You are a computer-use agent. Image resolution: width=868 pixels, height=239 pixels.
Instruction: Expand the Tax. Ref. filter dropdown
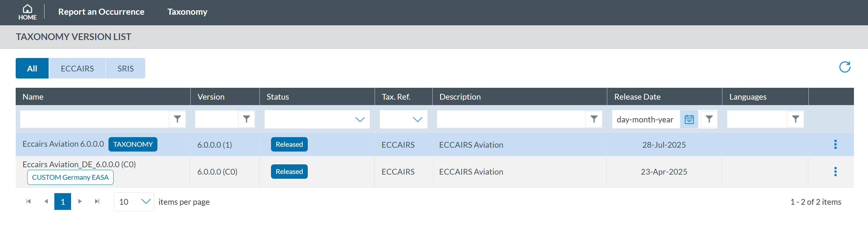click(x=417, y=119)
